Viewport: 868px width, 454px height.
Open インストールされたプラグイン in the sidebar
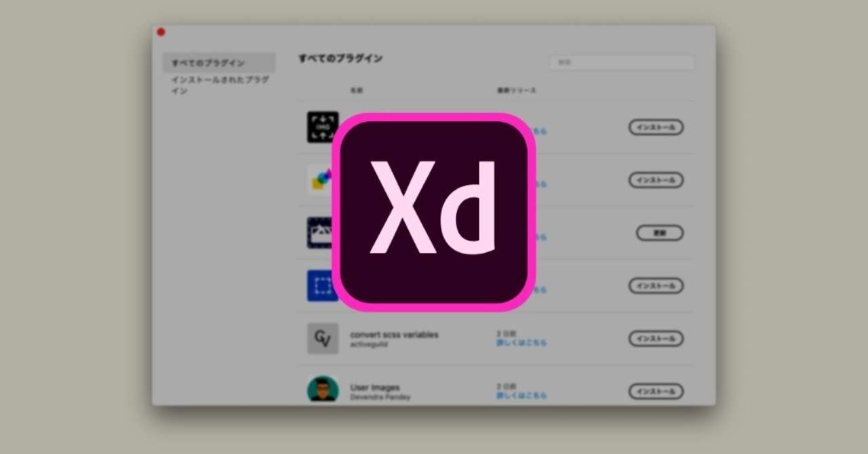click(219, 85)
